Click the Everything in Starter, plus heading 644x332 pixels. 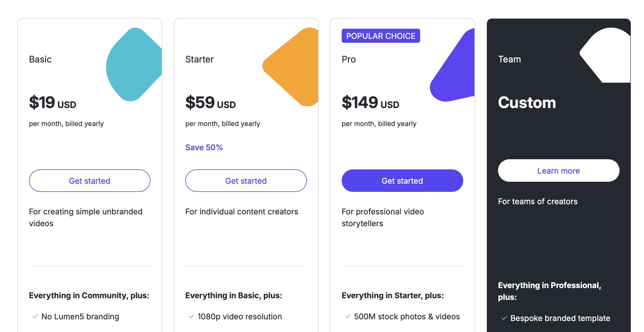393,295
